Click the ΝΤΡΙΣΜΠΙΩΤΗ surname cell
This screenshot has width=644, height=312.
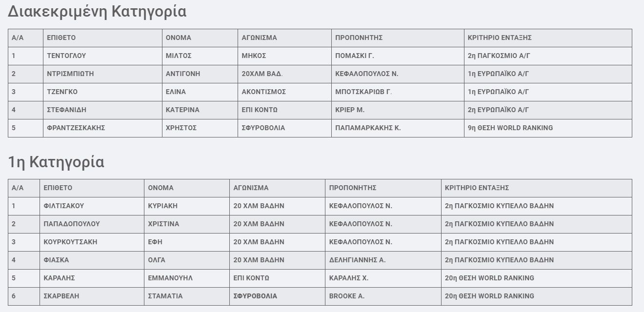click(x=70, y=74)
